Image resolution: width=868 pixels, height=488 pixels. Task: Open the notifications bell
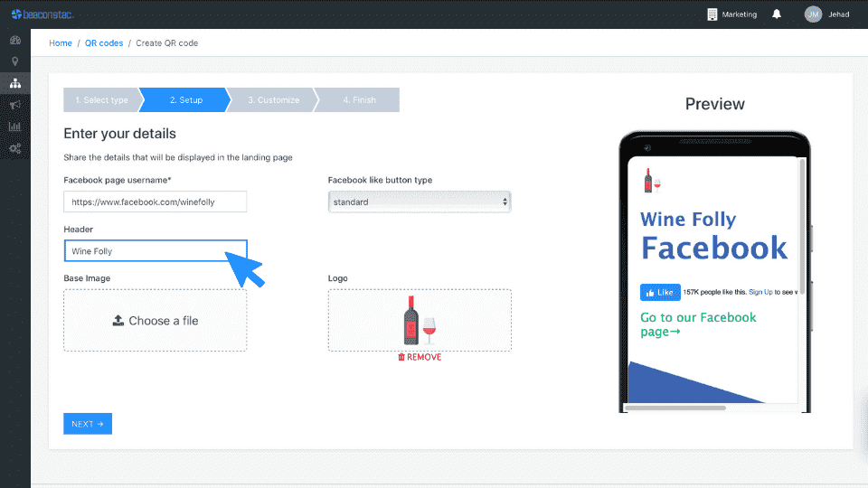tap(777, 14)
